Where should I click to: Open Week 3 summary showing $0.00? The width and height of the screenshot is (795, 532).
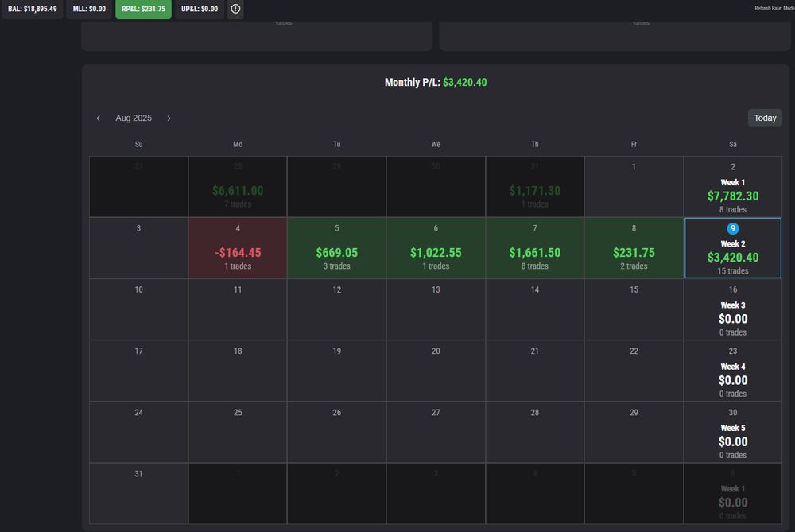click(733, 309)
